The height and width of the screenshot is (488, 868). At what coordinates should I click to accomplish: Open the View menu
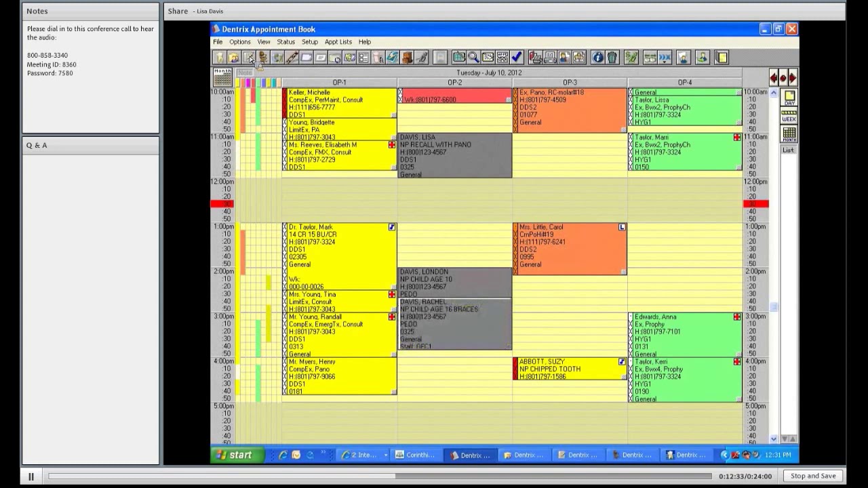[263, 42]
